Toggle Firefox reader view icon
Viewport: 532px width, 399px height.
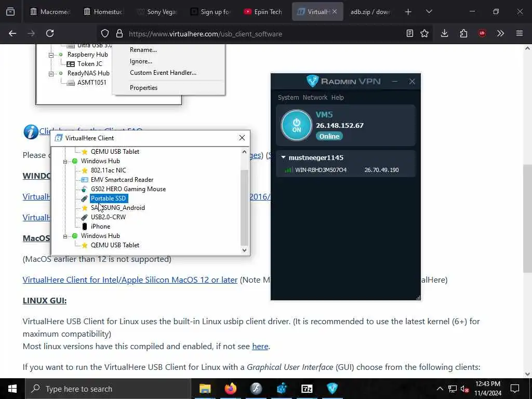tap(410, 34)
